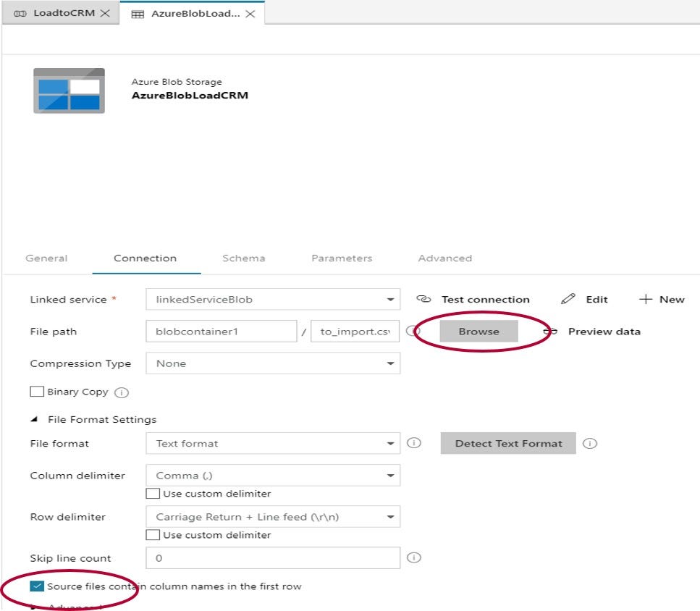
Task: Click the Test connection link icon
Action: click(423, 299)
